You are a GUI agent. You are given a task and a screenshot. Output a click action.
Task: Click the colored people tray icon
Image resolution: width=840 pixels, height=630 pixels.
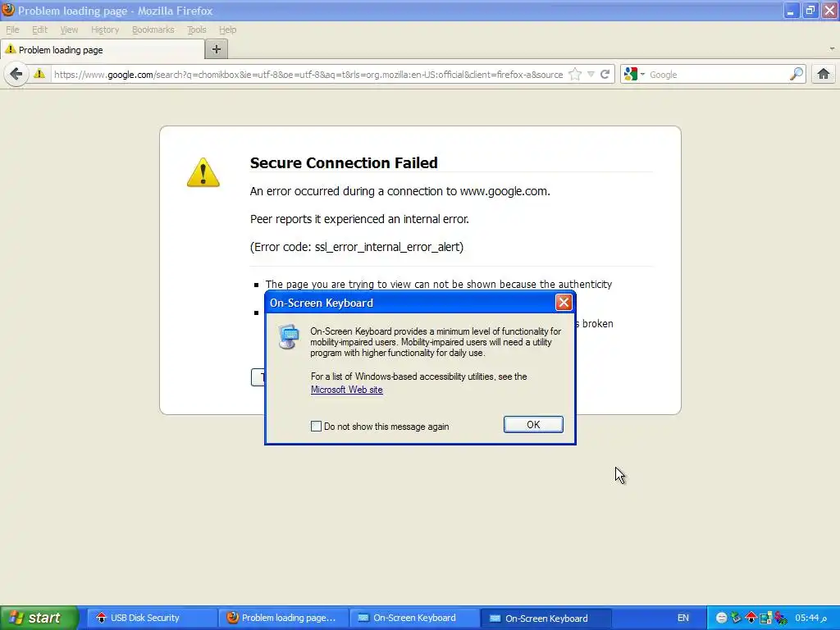[781, 618]
